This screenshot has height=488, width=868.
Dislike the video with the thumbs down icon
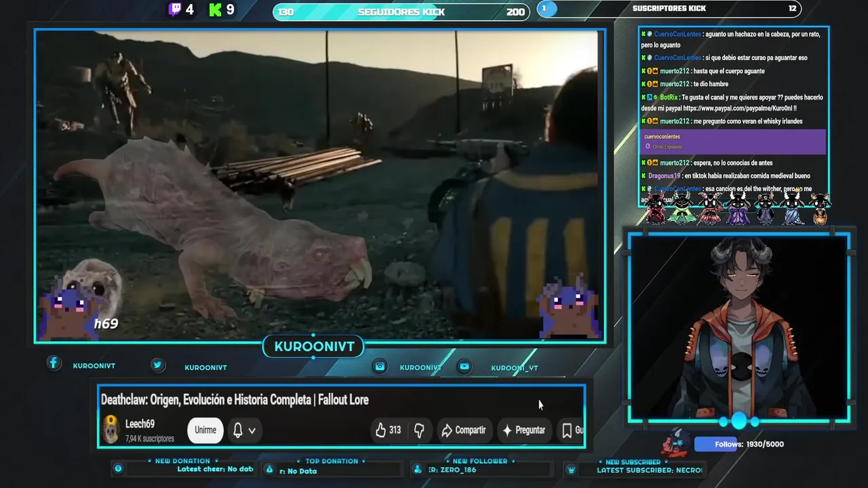point(419,430)
